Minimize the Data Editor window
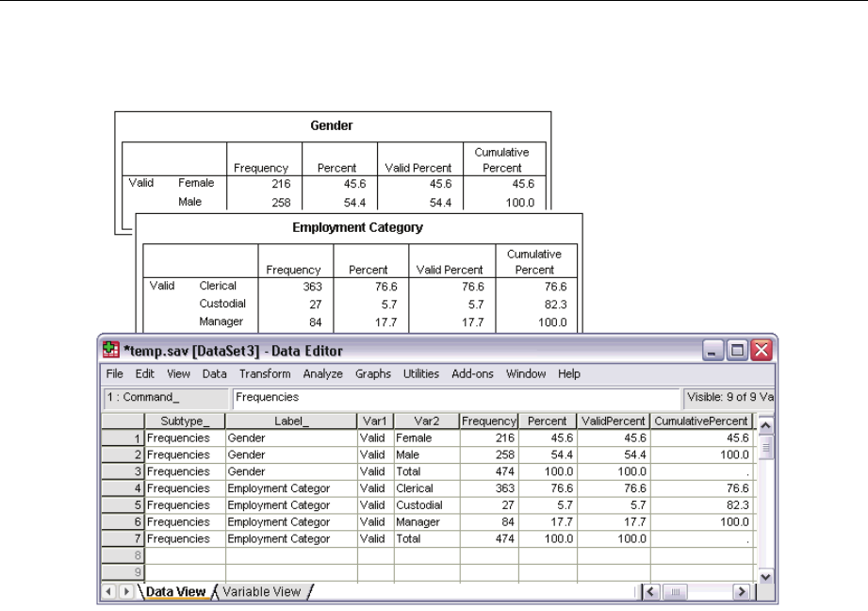The image size is (868, 611). tap(713, 350)
